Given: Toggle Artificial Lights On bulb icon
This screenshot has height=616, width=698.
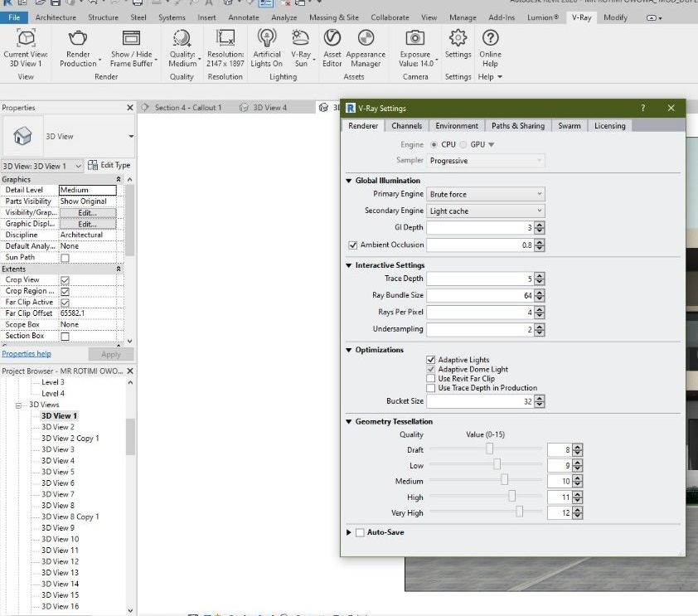Looking at the screenshot, I should click(x=267, y=38).
